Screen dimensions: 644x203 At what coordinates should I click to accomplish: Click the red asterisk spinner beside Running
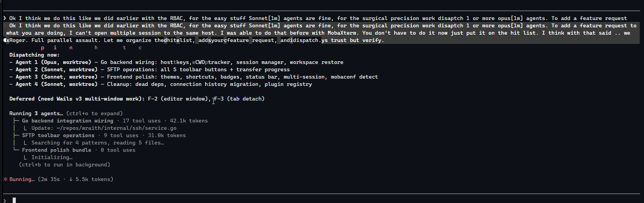click(x=5, y=180)
